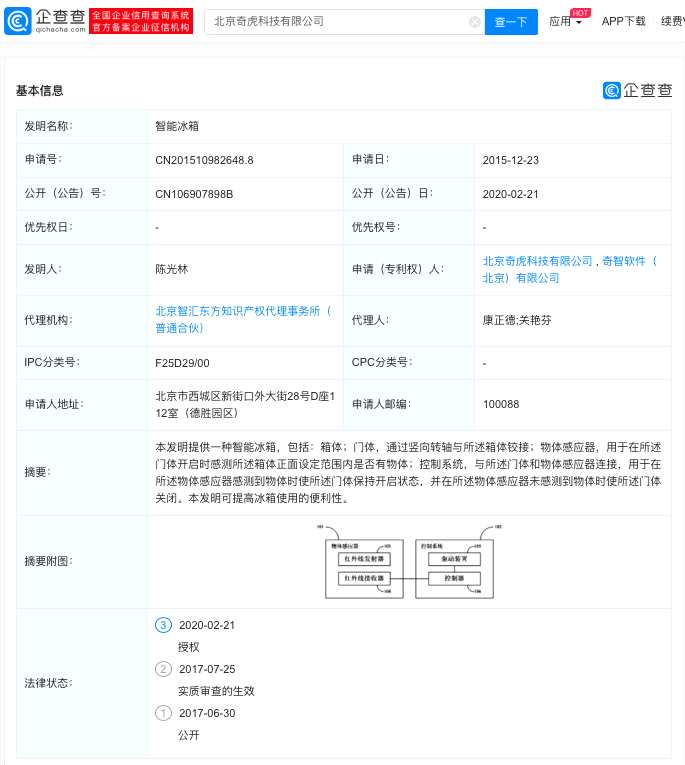Select legal status step 3 circle
The image size is (685, 765).
[163, 625]
